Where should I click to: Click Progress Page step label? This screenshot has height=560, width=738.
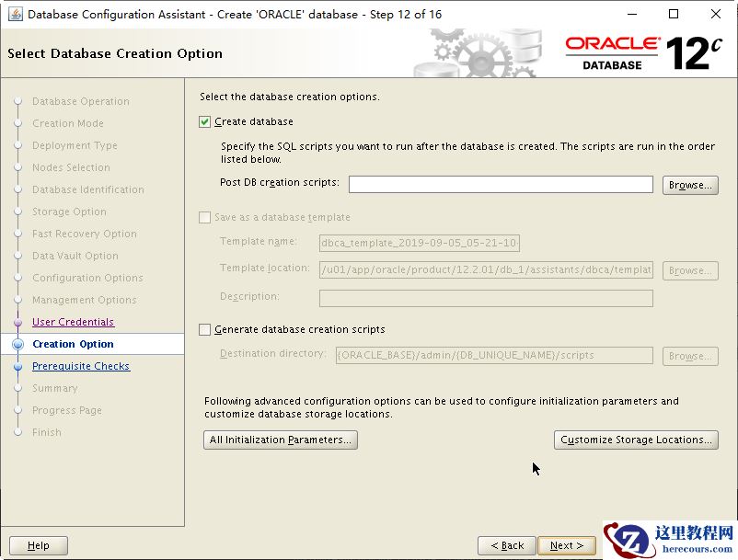point(67,410)
